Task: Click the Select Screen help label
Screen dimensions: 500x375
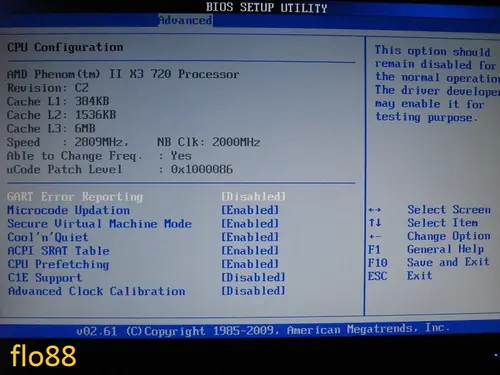Action: [x=449, y=210]
